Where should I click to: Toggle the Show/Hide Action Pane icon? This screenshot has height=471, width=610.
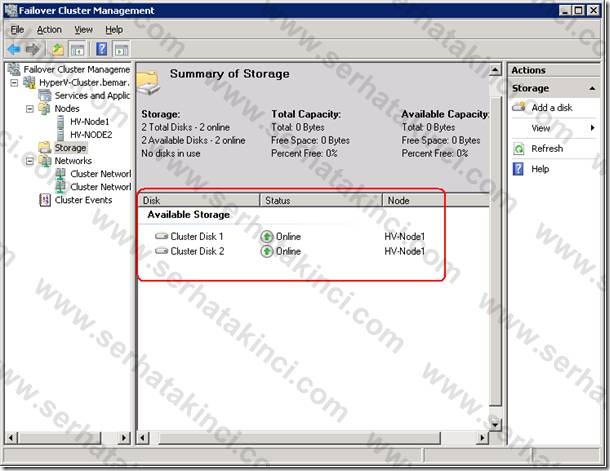(121, 49)
